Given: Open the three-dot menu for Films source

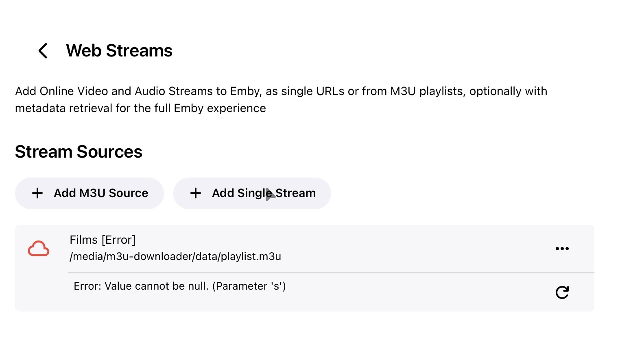Looking at the screenshot, I should (562, 249).
